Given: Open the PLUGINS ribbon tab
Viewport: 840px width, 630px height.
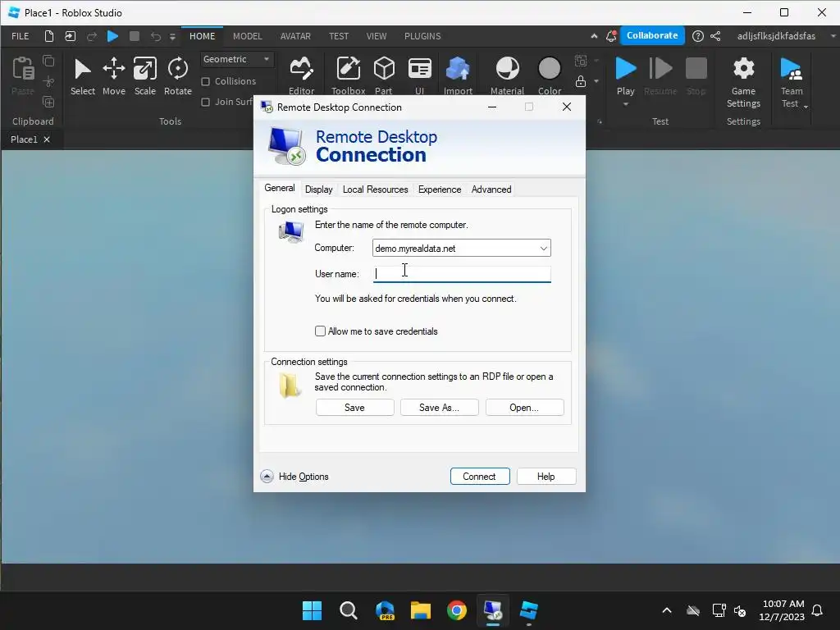Looking at the screenshot, I should [x=422, y=36].
